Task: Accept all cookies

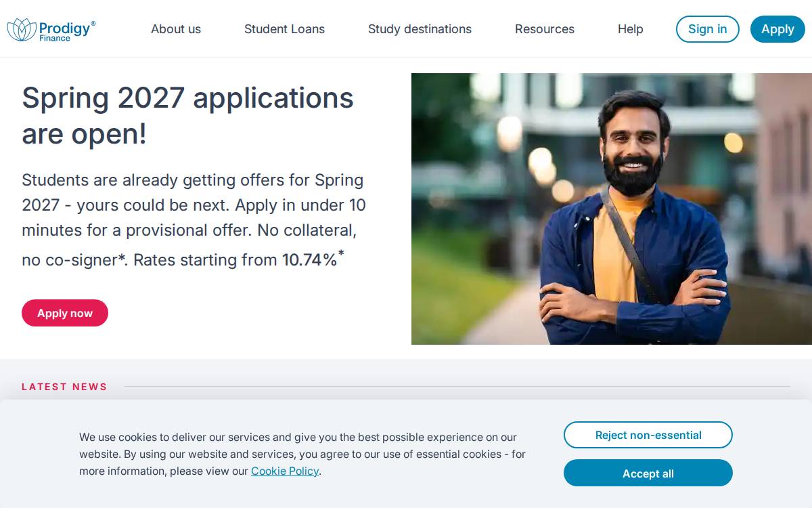Action: [x=648, y=473]
